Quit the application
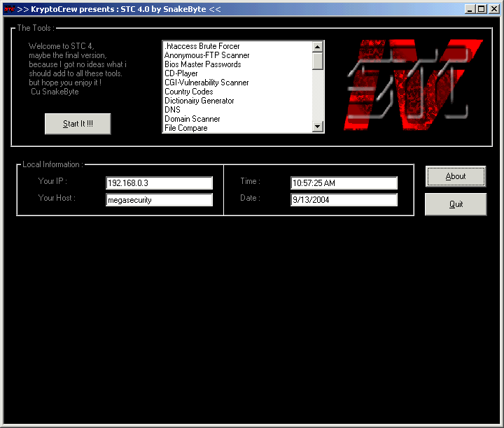 (456, 204)
